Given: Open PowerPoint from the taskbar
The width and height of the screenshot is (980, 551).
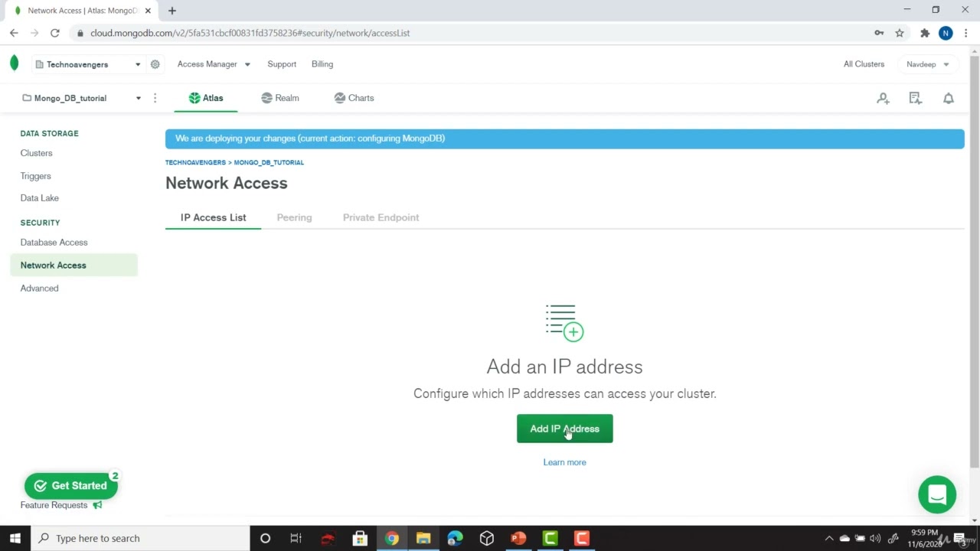Looking at the screenshot, I should pyautogui.click(x=518, y=538).
